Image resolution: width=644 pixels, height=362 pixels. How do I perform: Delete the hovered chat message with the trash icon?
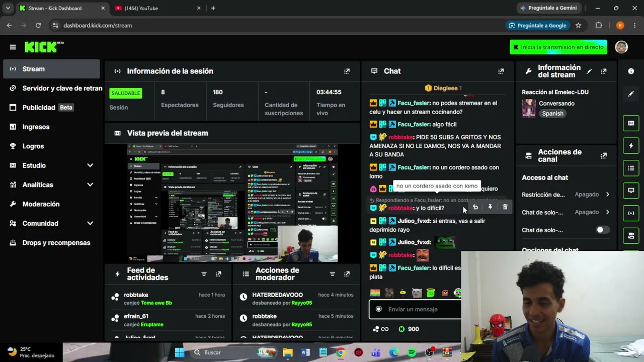point(505,207)
